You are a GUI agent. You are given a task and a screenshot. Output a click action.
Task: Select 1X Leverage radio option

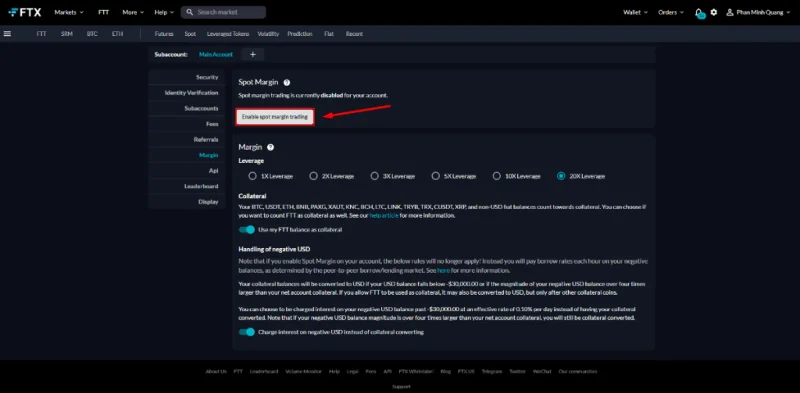coord(253,176)
